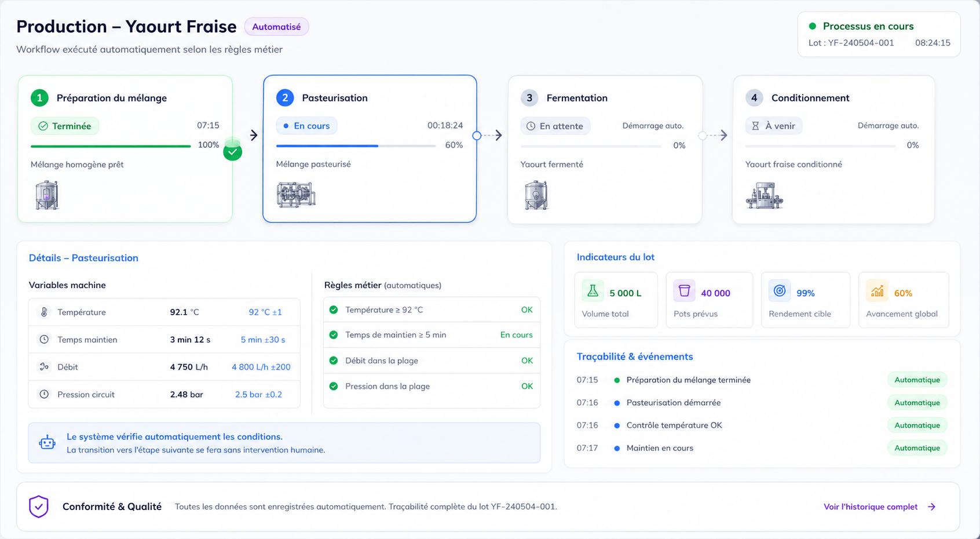Click the arrow between Préparation and Pasteurisation

[x=254, y=135]
